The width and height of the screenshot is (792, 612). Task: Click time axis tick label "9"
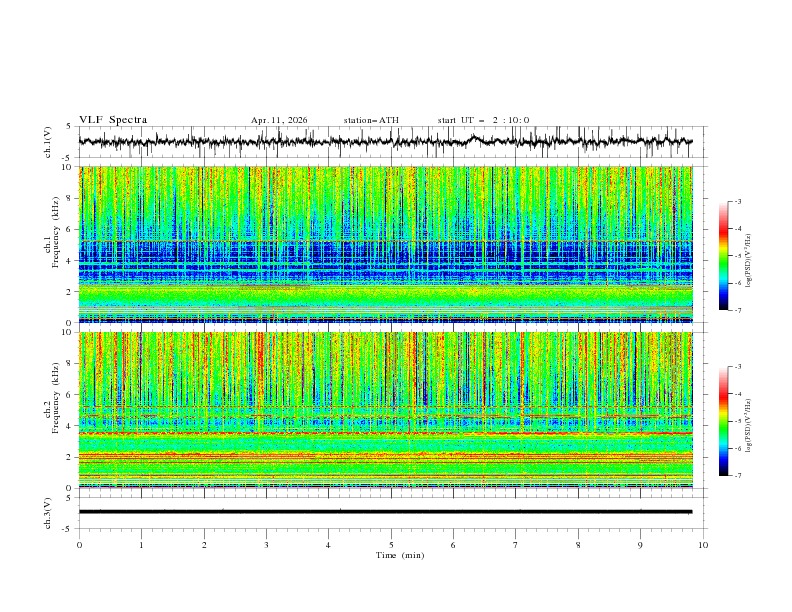(x=640, y=545)
